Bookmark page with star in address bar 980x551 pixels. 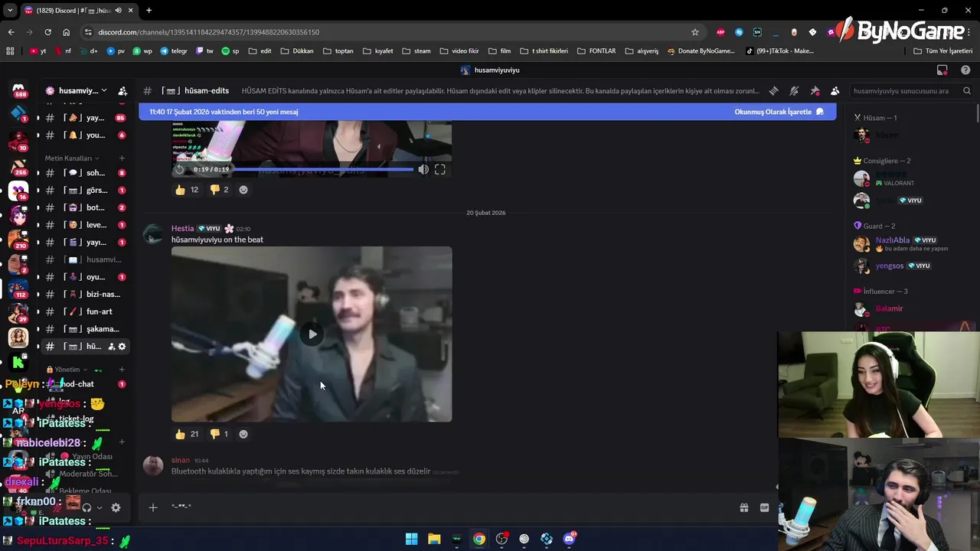(695, 32)
